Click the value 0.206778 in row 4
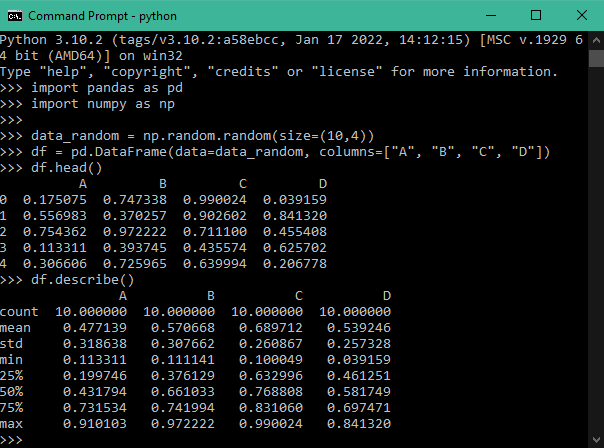This screenshot has width=604, height=448. coord(294,263)
